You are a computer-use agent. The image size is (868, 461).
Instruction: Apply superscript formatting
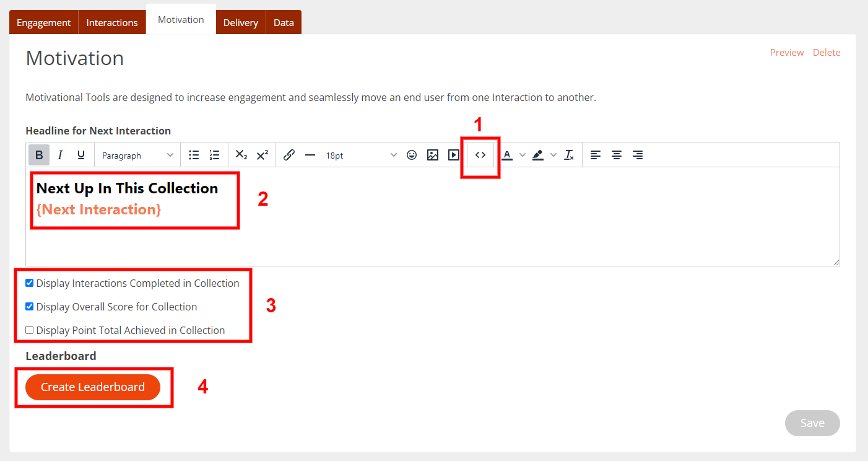pos(263,155)
